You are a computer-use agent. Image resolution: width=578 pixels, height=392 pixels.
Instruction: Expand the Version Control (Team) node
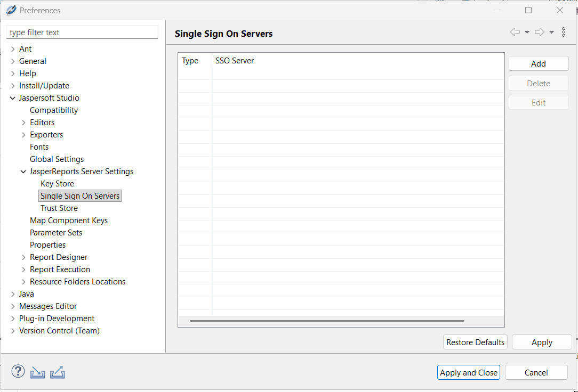tap(13, 331)
